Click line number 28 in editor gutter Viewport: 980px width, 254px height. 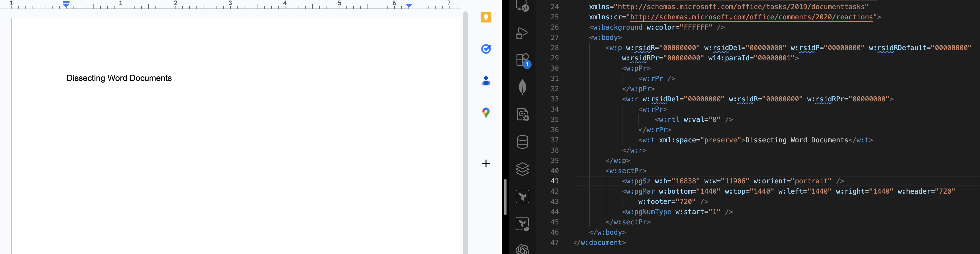coord(555,48)
